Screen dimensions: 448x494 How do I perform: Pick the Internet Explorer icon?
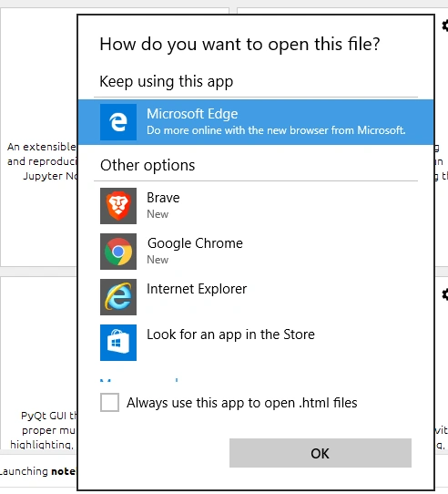(x=118, y=297)
